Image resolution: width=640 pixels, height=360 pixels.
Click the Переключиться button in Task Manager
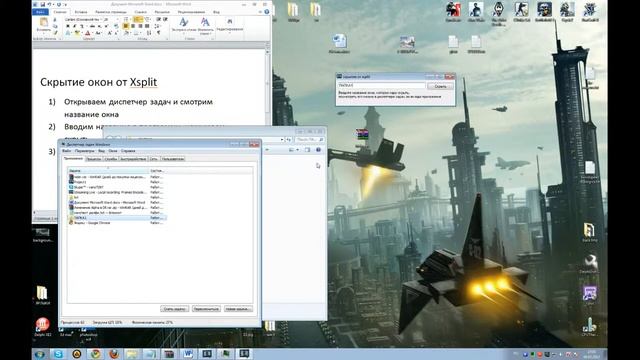click(206, 309)
